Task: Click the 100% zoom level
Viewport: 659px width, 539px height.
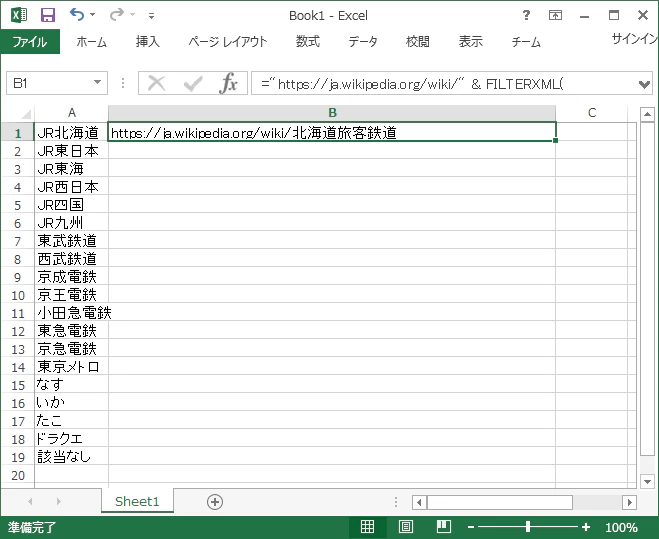Action: 621,527
